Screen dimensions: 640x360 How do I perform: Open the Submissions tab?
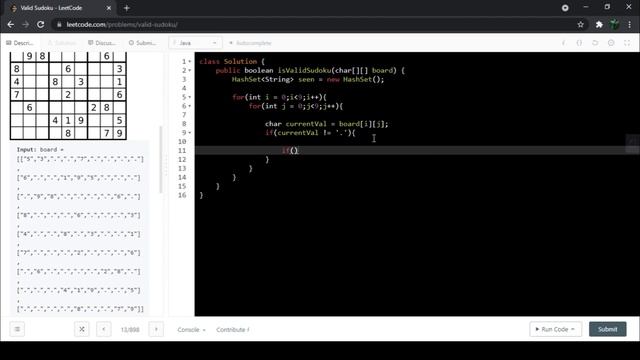click(142, 43)
